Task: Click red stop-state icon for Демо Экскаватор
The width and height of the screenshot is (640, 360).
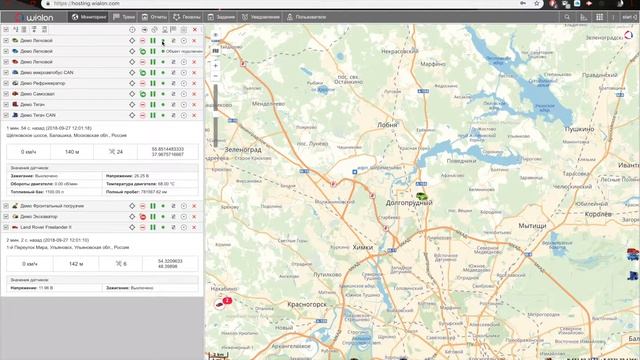Action: coord(142,217)
